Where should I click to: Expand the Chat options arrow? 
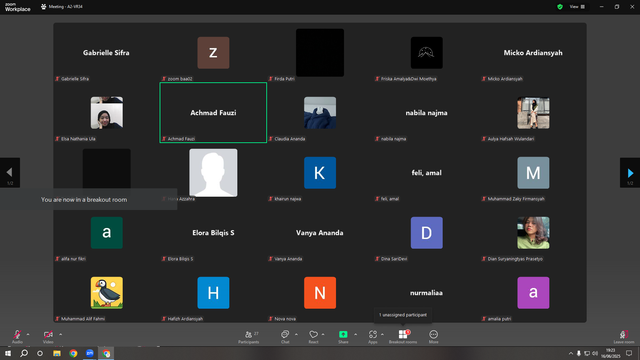coord(296,334)
